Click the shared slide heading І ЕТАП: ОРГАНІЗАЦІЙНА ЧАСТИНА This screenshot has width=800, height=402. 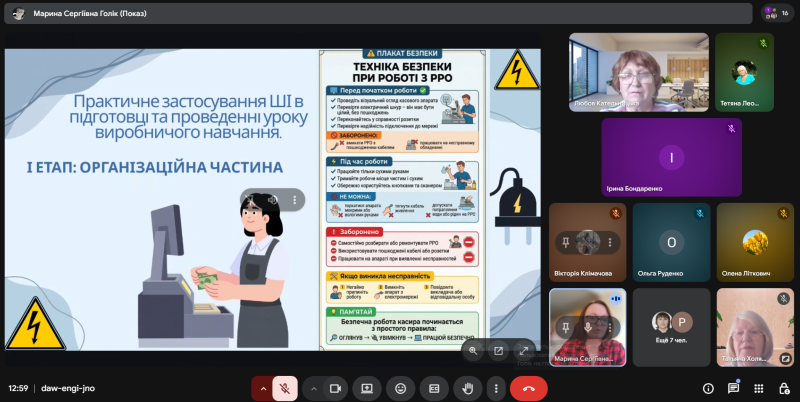point(155,167)
